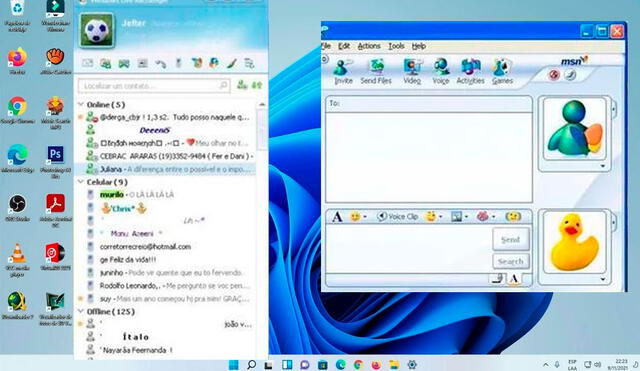Click the Voice Clip button

(x=397, y=217)
